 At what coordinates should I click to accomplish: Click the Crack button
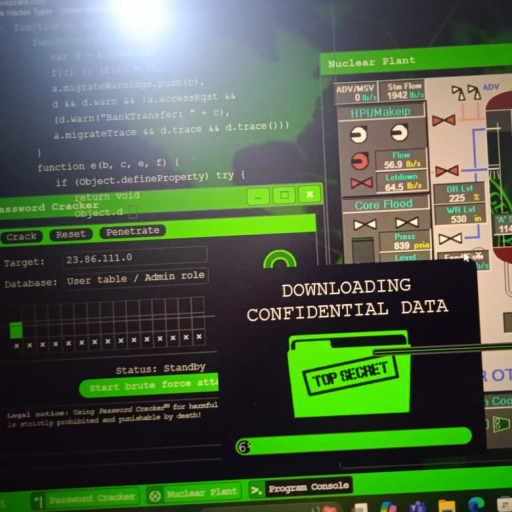tap(21, 237)
